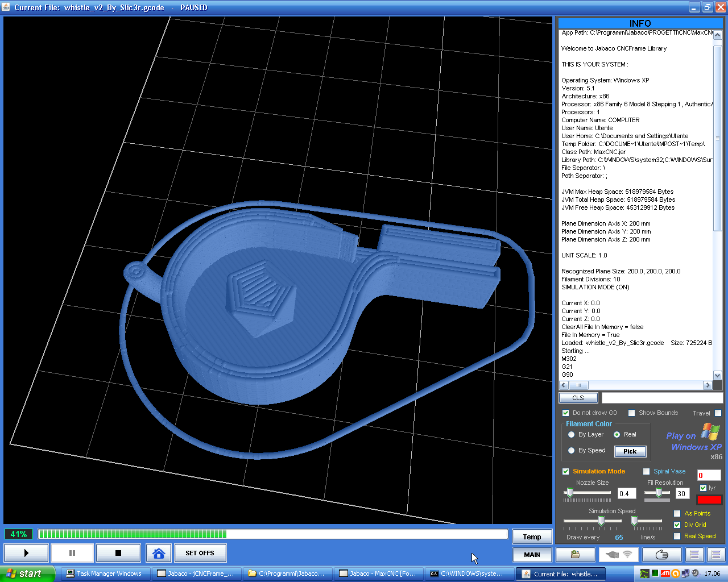Viewport: 728px width, 582px height.
Task: Stop the simulation with the stop button
Action: pyautogui.click(x=118, y=553)
